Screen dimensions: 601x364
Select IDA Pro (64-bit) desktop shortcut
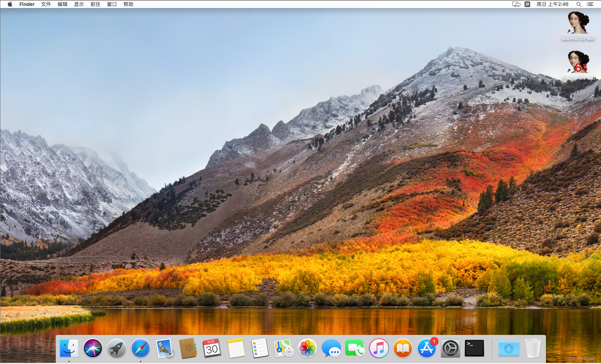pos(578,66)
